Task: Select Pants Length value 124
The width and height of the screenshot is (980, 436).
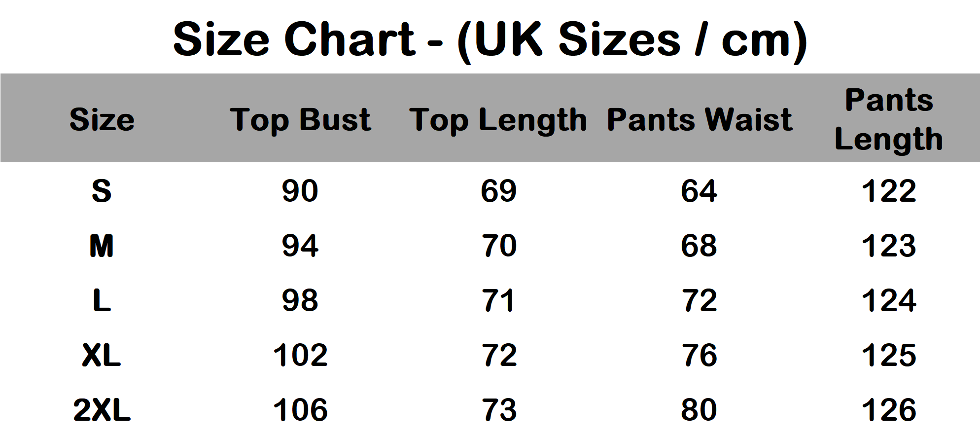Action: coord(889,300)
